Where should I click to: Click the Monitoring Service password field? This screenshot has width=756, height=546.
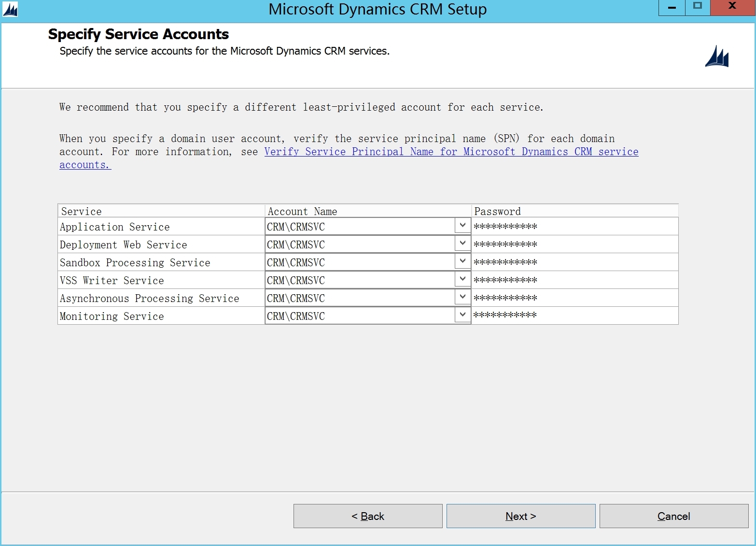tap(574, 316)
